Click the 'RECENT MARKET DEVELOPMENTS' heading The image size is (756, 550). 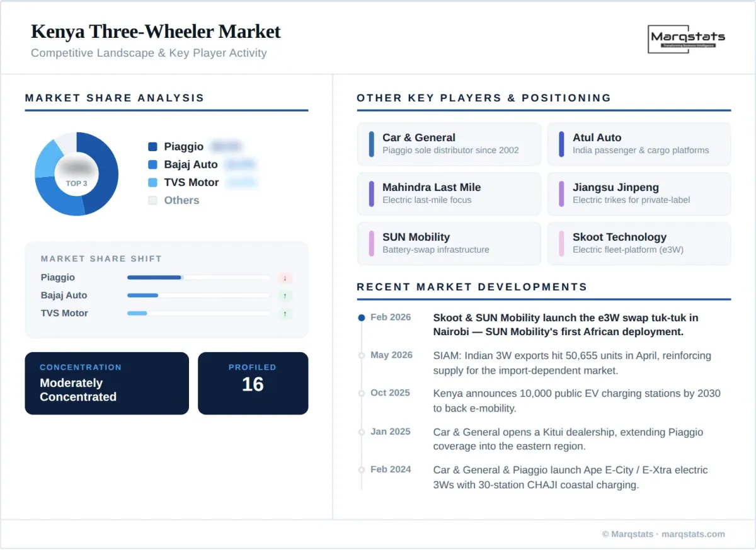click(472, 287)
